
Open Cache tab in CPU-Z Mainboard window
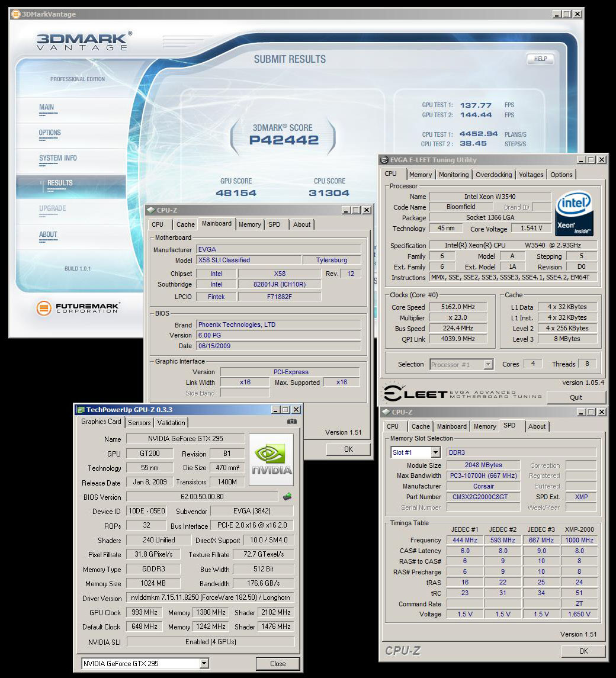pos(185,224)
